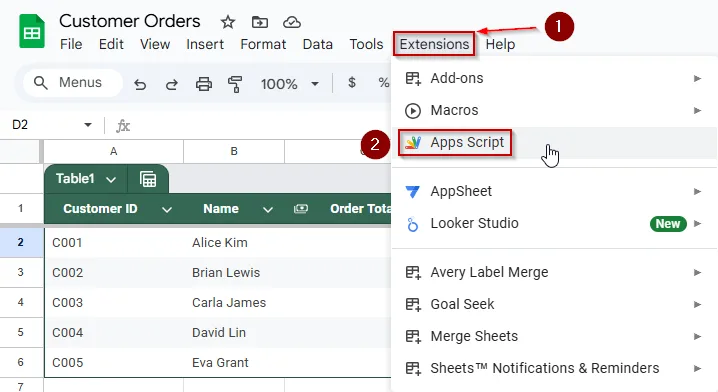
Task: Click the Apps Script colorful icon
Action: tap(413, 143)
